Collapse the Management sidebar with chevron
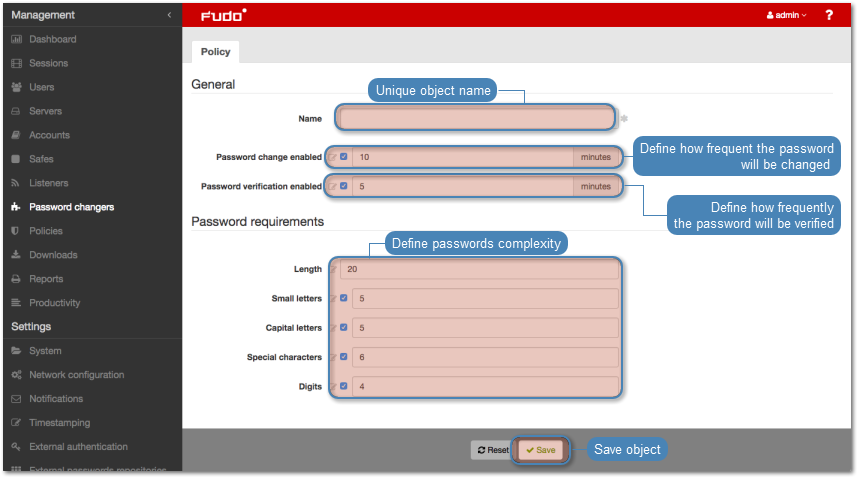Image resolution: width=859 pixels, height=479 pixels. (x=169, y=15)
